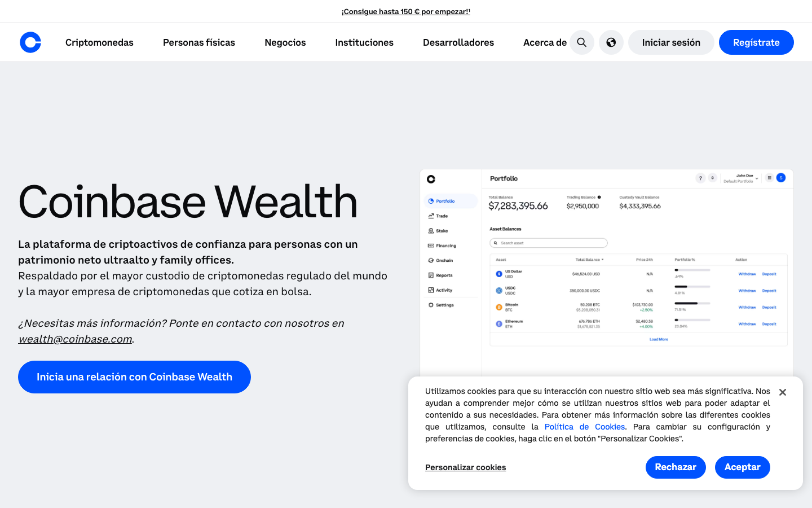The width and height of the screenshot is (812, 508).
Task: Expand the Default Portfolio account chevron
Action: [758, 178]
